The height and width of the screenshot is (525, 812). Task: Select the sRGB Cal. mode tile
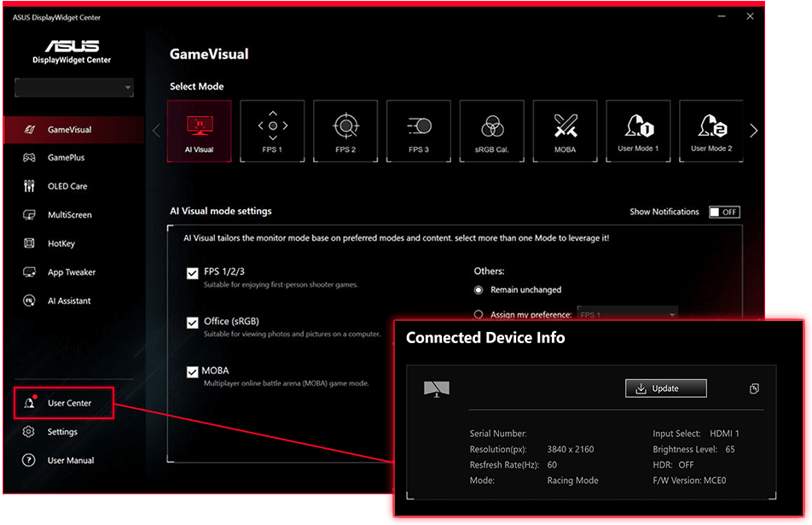pos(492,131)
